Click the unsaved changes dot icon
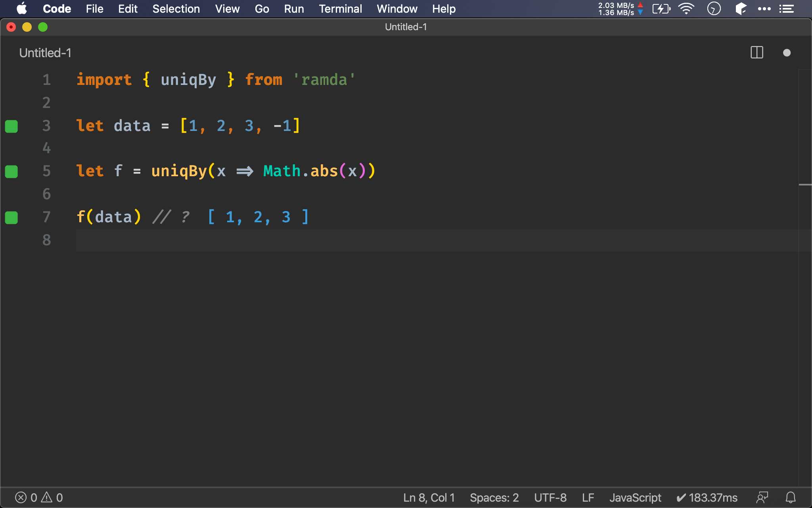This screenshot has width=812, height=508. click(787, 53)
